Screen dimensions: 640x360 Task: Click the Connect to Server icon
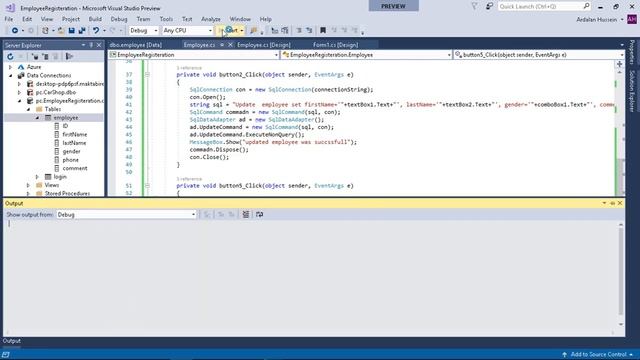[x=45, y=56]
